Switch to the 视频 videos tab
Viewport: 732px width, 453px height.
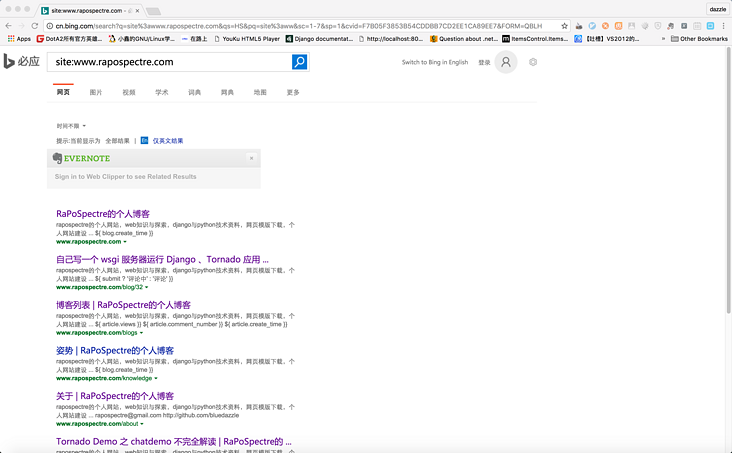coord(129,92)
